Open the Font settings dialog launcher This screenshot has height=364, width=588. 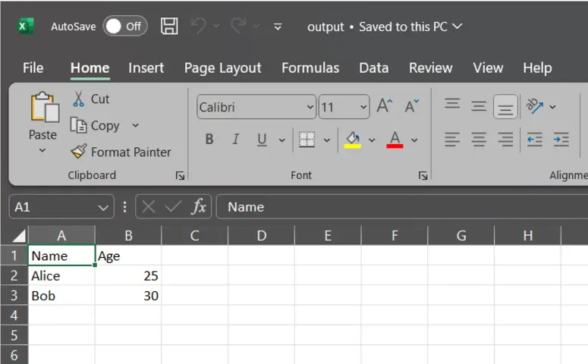(423, 175)
